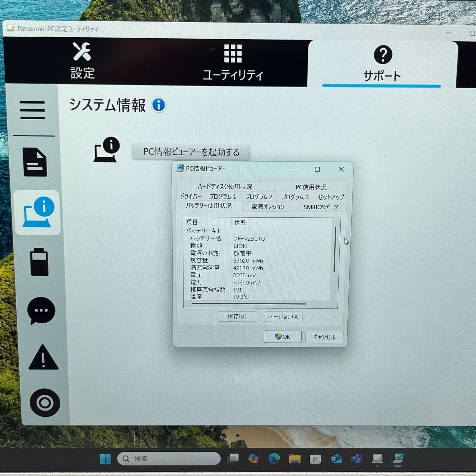
Task: Switch to the ユーティリティ tab
Action: pos(233,63)
